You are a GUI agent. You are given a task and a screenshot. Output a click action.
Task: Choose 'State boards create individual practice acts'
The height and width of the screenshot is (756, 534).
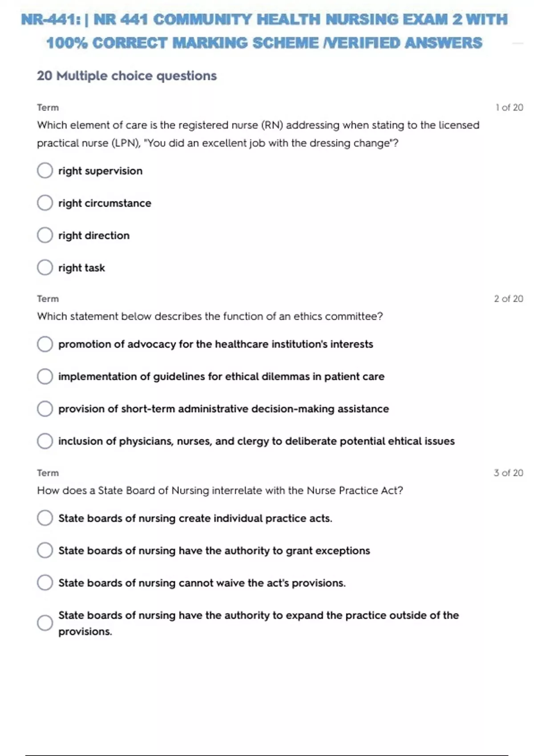45,518
